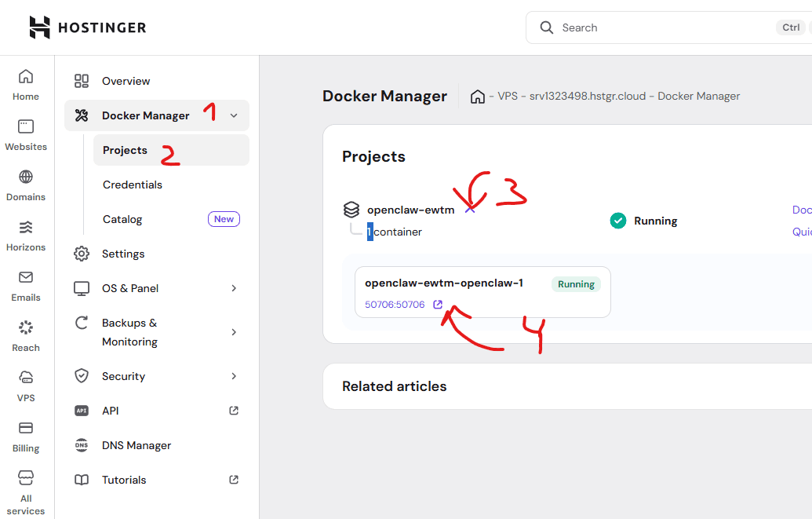Open Home in the left rail
Screen dimensions: 812x519
[26, 85]
